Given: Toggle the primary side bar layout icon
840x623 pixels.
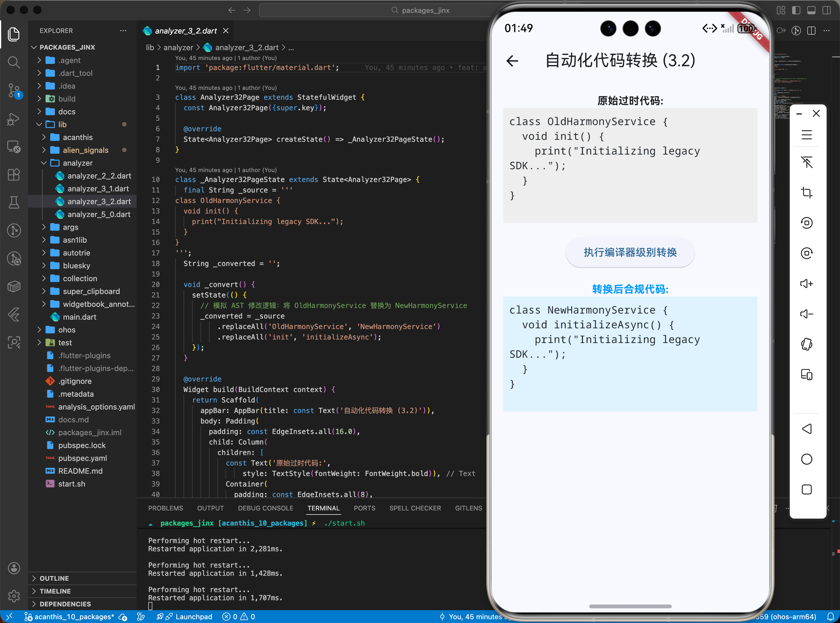Looking at the screenshot, I should click(796, 10).
